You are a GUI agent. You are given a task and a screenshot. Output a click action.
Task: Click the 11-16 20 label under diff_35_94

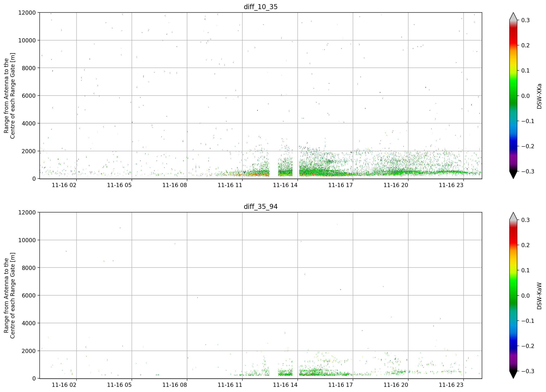pos(396,385)
